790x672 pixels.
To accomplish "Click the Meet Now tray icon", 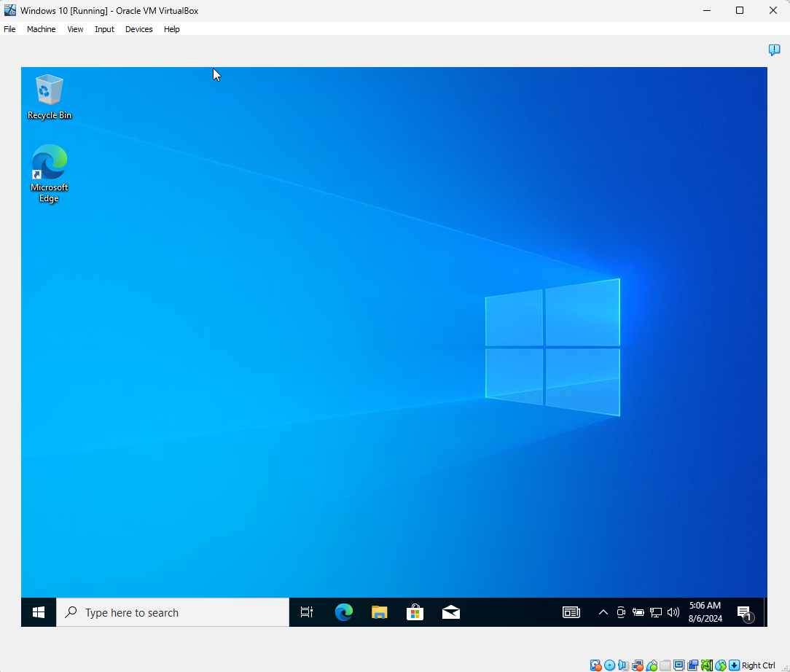I will (621, 612).
